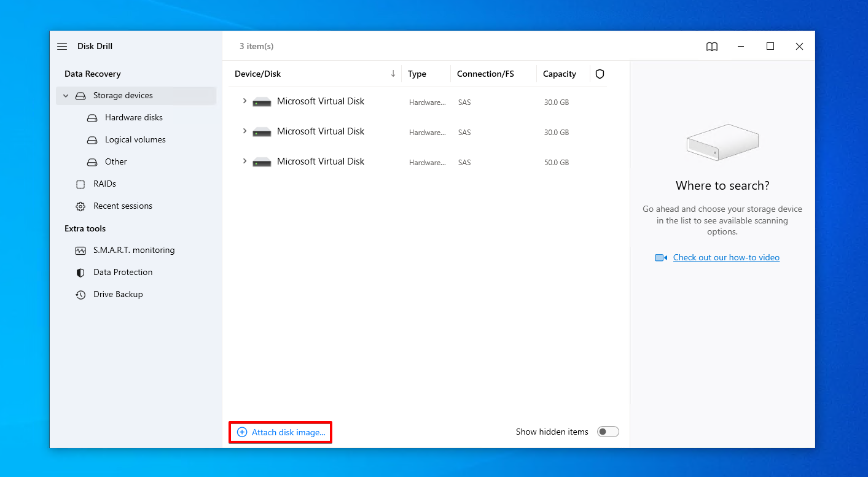Select Logical volumes in the sidebar
Viewport: 868px width, 477px height.
coord(135,139)
